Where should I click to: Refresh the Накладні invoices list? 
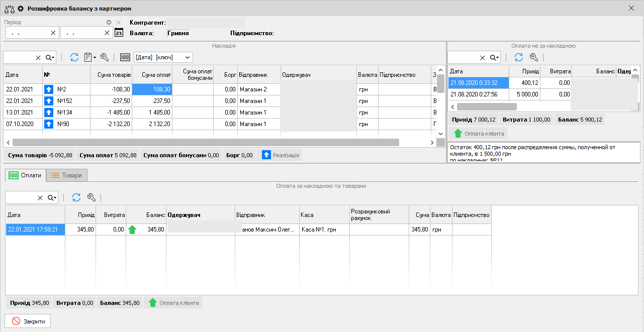[74, 57]
